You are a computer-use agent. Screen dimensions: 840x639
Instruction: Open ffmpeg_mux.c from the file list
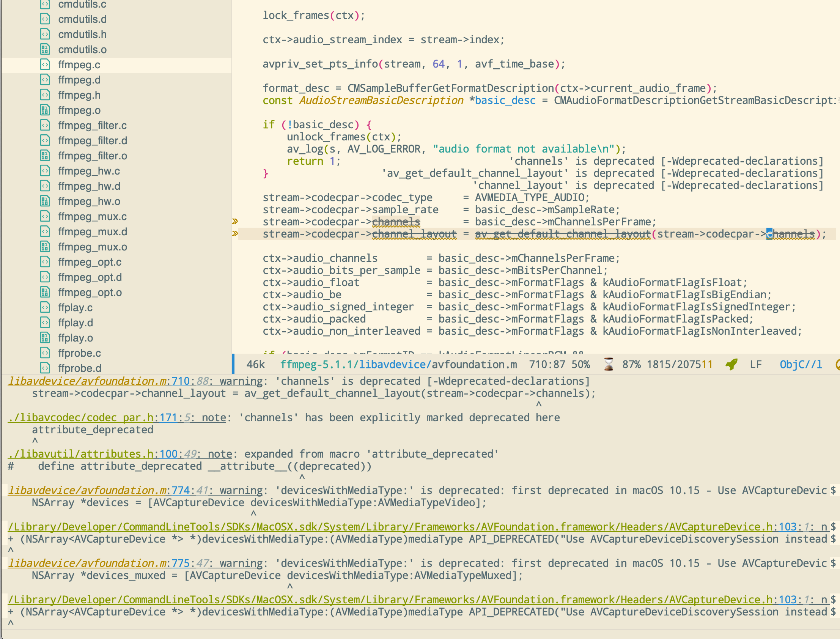click(93, 216)
